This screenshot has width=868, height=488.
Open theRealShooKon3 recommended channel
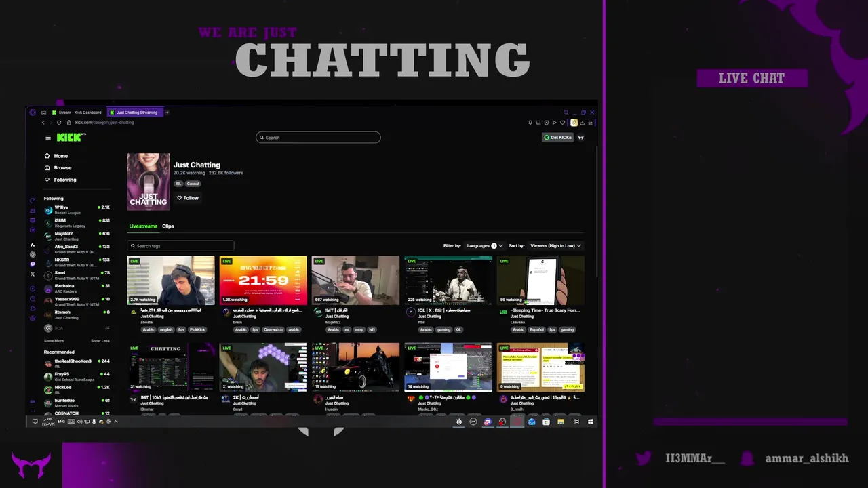click(x=77, y=363)
